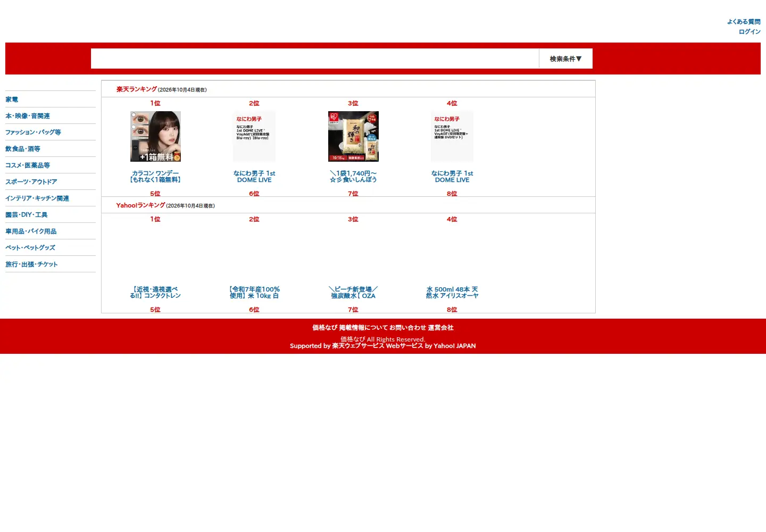Open the コスメ・医薬品等 category
The height and width of the screenshot is (532, 766).
[x=28, y=165]
